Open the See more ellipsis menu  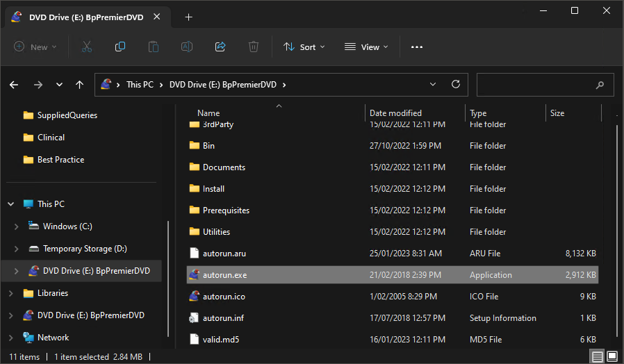417,47
